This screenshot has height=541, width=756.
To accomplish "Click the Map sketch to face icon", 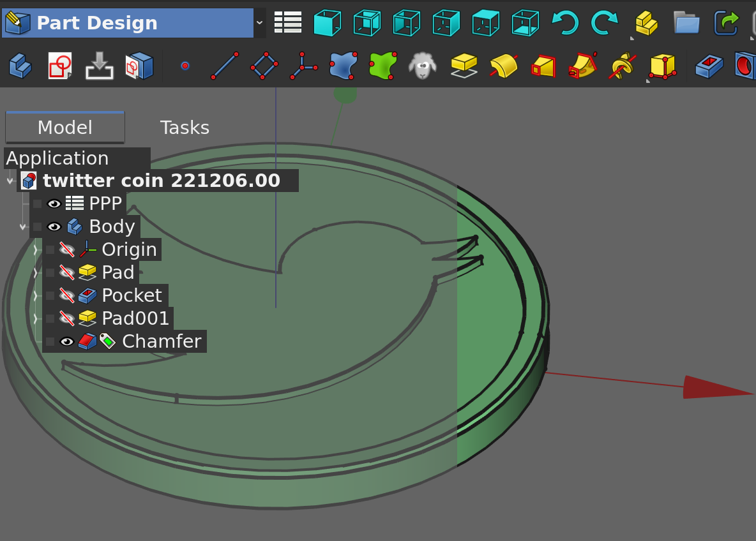I will pos(100,66).
